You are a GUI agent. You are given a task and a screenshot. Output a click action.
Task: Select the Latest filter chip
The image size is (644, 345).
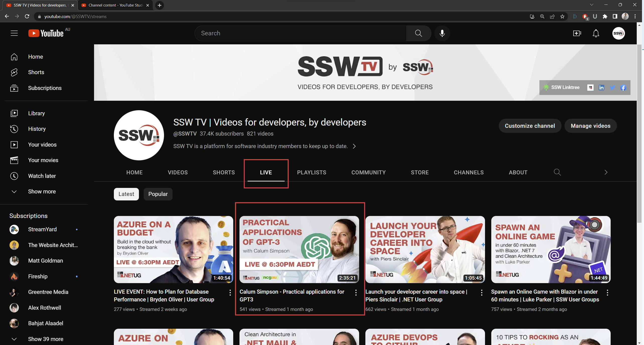(x=126, y=194)
